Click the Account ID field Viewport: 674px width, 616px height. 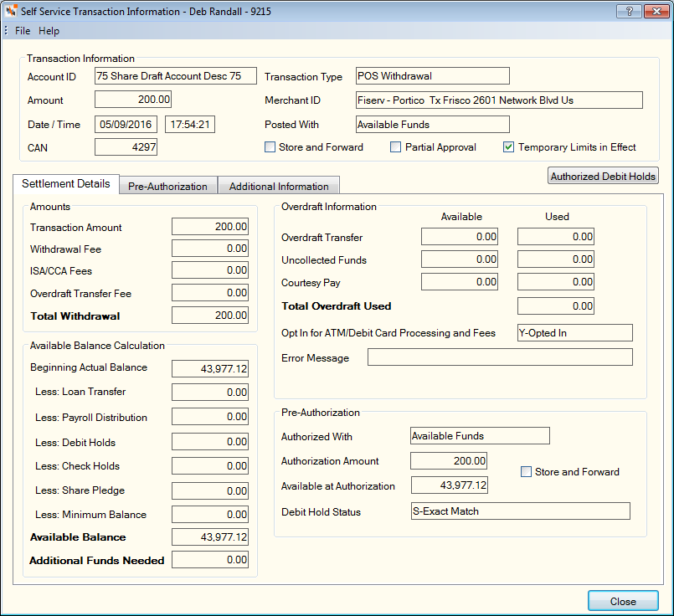(x=175, y=76)
